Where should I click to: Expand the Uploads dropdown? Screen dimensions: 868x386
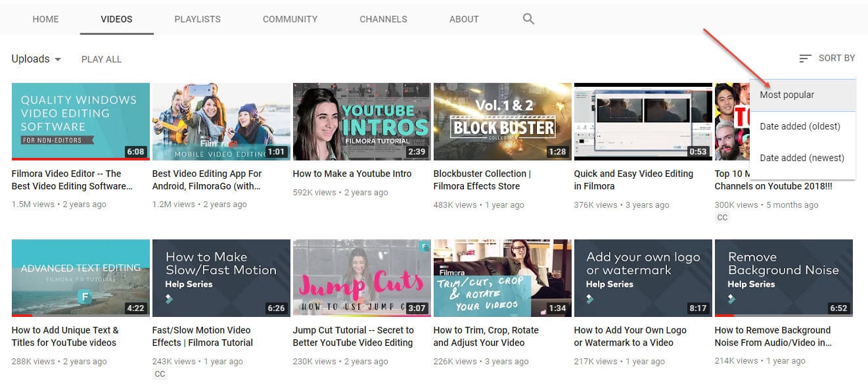pos(36,59)
